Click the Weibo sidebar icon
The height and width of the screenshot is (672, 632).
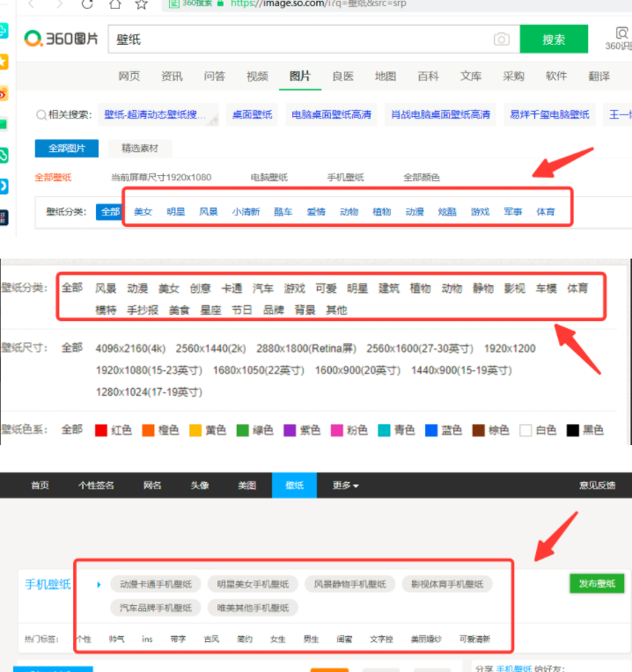click(x=4, y=93)
